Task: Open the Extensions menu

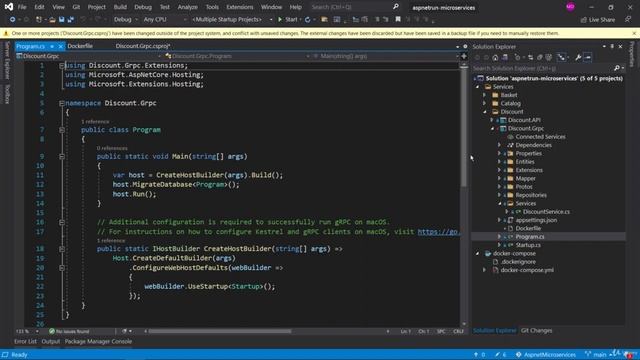Action: coord(240,7)
